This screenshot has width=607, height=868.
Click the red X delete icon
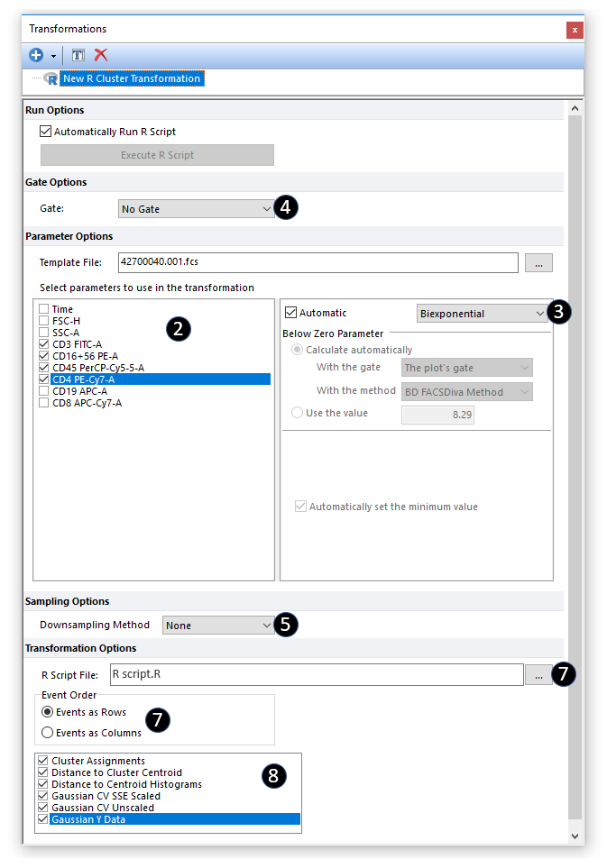[101, 55]
